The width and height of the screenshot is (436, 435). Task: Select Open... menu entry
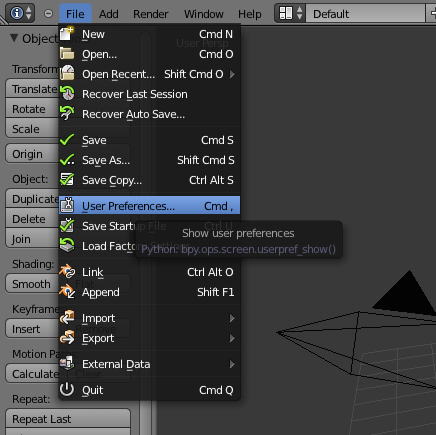[x=149, y=54]
